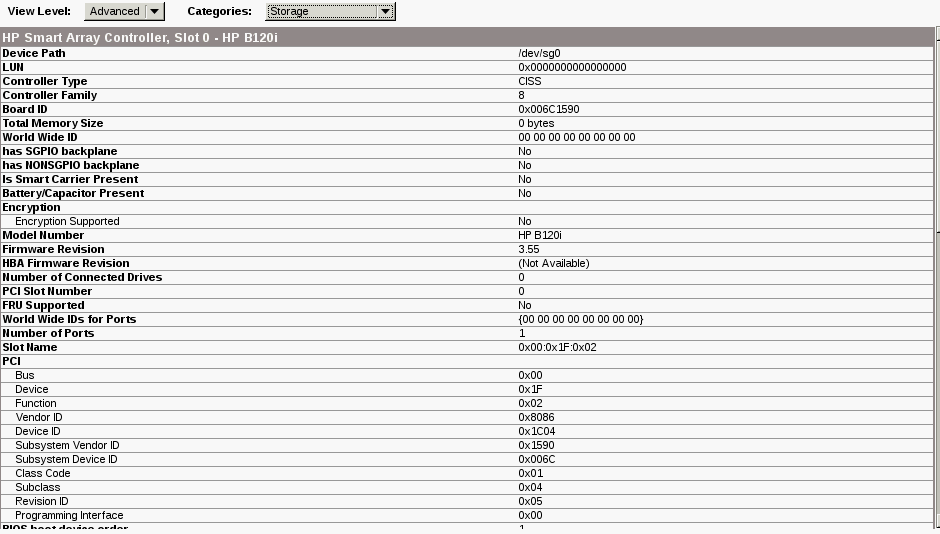The height and width of the screenshot is (534, 940).
Task: Click the Function value 0x02
Action: (530, 403)
